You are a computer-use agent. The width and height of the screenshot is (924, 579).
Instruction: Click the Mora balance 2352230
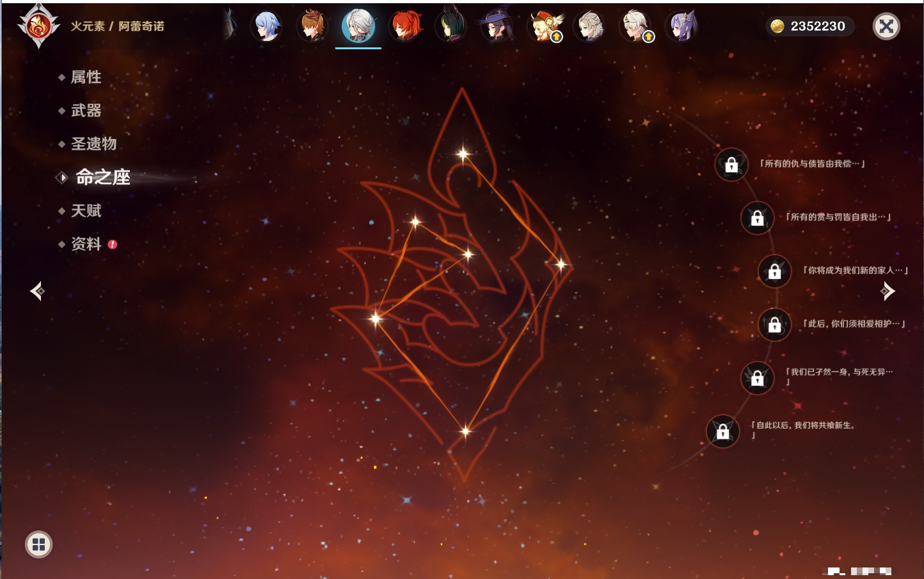click(x=818, y=26)
